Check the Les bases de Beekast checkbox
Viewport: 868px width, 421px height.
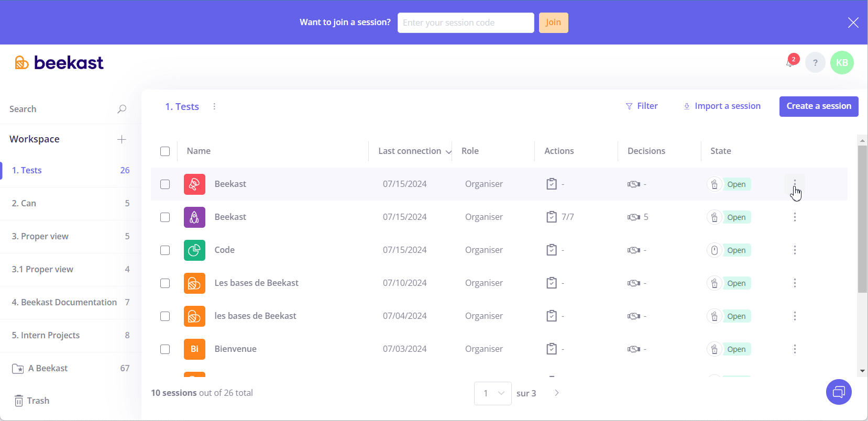click(x=165, y=283)
